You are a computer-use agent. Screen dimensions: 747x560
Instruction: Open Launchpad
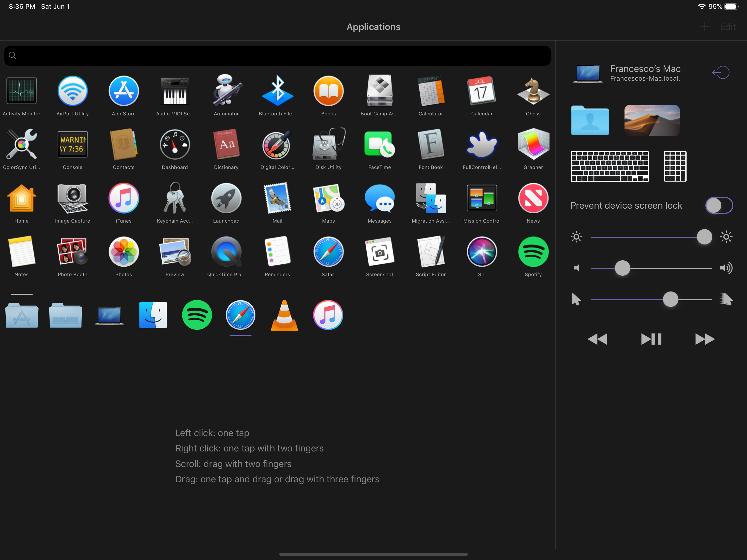pyautogui.click(x=226, y=198)
